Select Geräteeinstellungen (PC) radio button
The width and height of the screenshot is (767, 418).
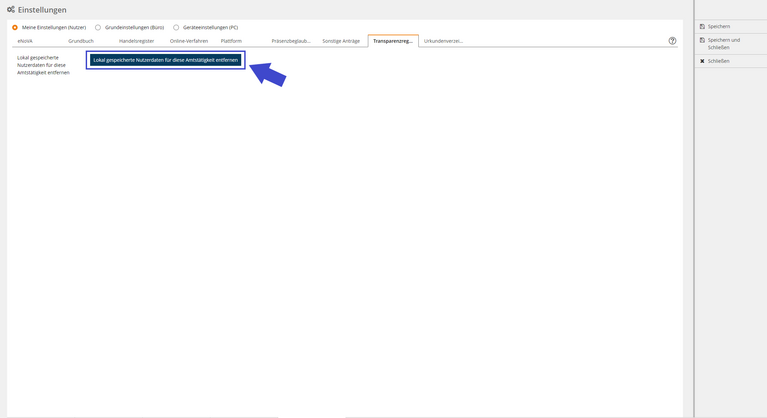tap(176, 28)
